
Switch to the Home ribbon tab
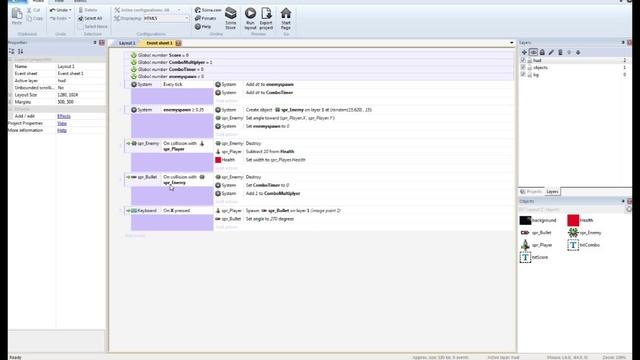(x=38, y=1)
